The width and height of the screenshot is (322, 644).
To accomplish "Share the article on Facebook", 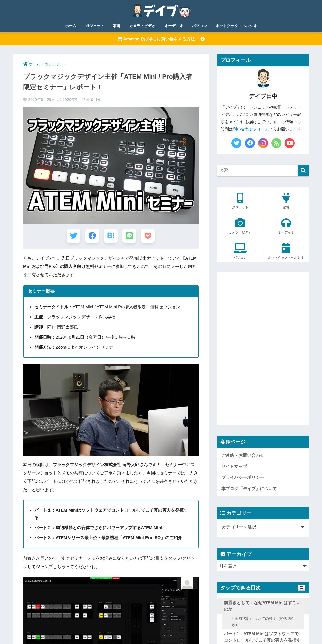I will pyautogui.click(x=92, y=236).
